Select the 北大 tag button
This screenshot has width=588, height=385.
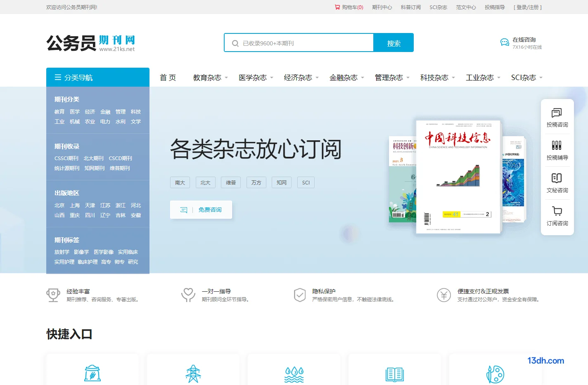click(206, 182)
